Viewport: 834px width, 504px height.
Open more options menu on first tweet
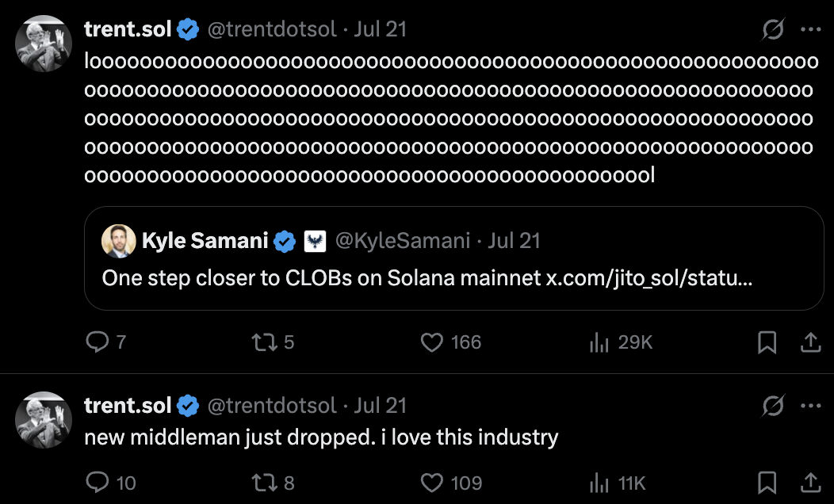tap(810, 30)
